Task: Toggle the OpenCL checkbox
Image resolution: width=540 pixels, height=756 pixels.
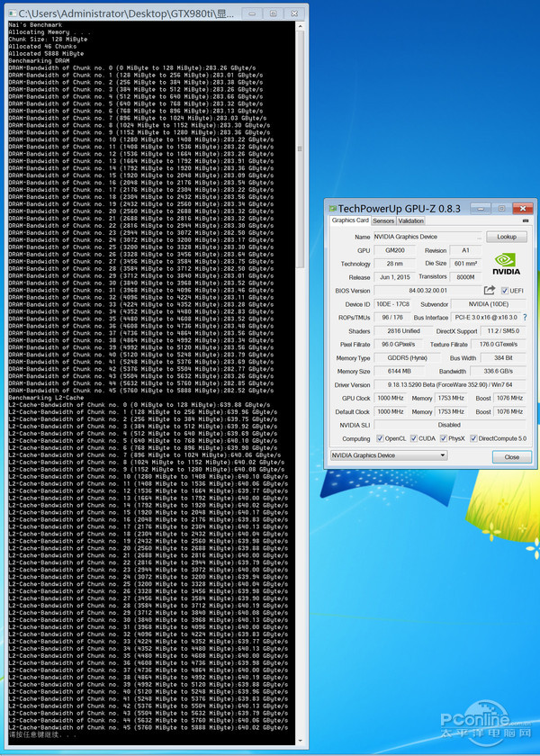Action: [380, 438]
